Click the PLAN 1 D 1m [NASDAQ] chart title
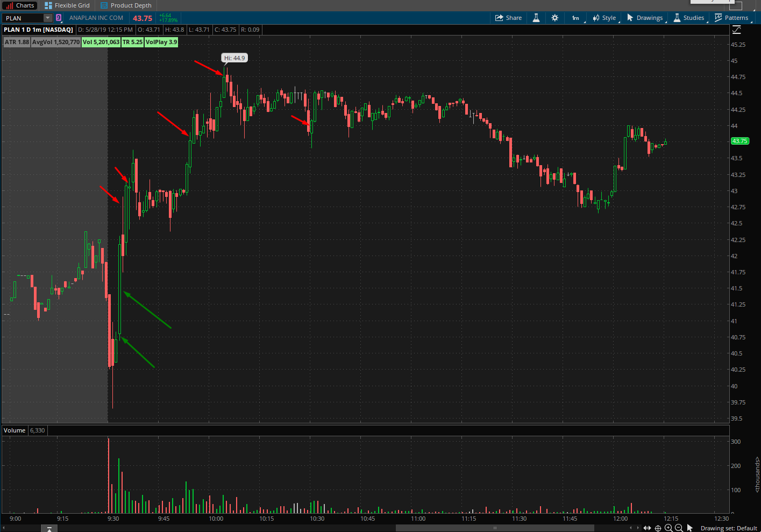 38,30
